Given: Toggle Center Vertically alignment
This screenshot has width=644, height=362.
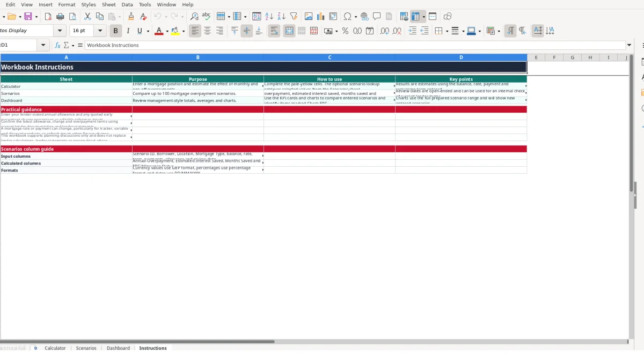Looking at the screenshot, I should 247,31.
